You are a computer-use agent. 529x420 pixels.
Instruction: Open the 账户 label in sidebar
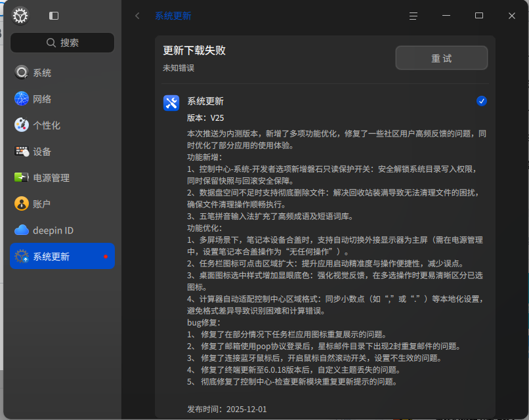(x=42, y=204)
